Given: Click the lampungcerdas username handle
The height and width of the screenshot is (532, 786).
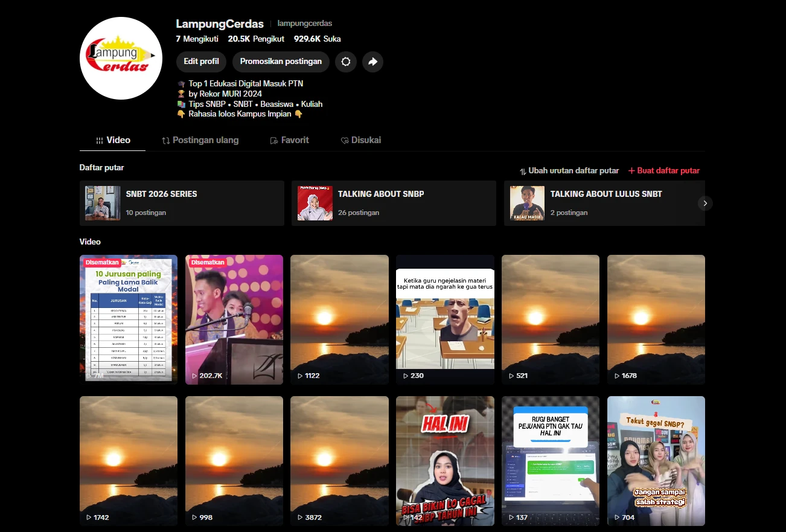Looking at the screenshot, I should pos(305,24).
